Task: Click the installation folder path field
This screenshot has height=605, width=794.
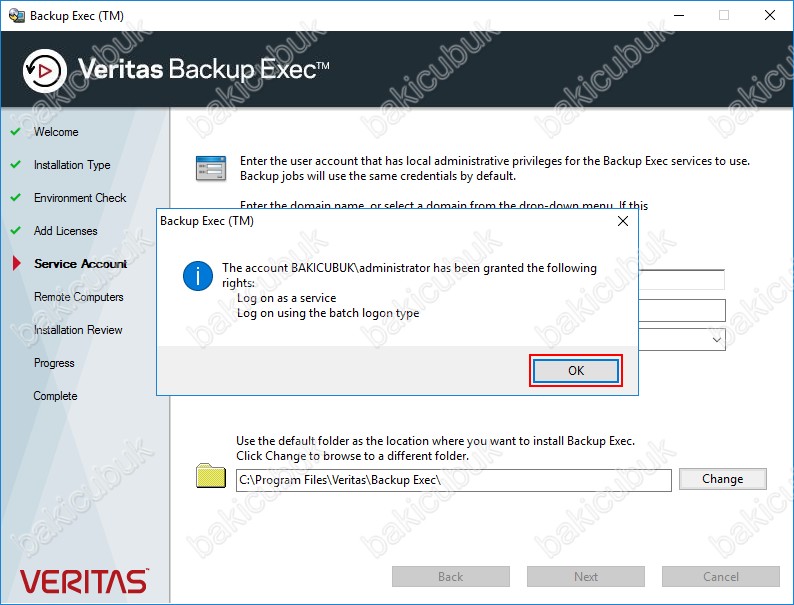Action: [453, 480]
